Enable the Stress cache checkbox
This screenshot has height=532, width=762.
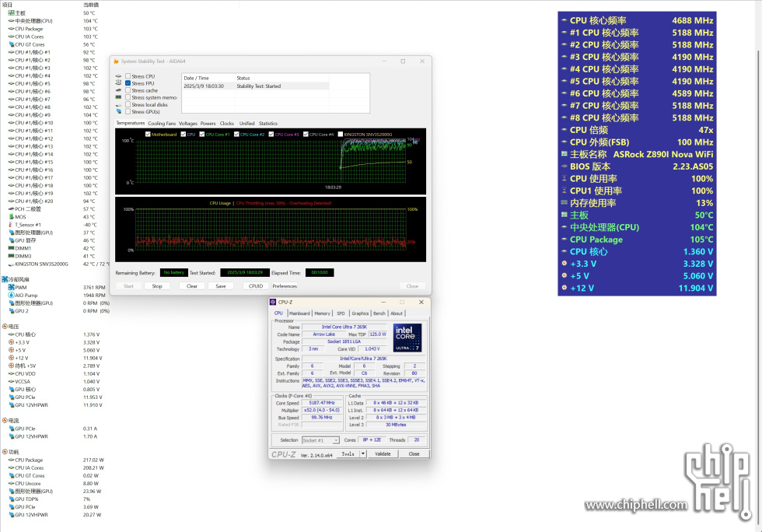(128, 90)
